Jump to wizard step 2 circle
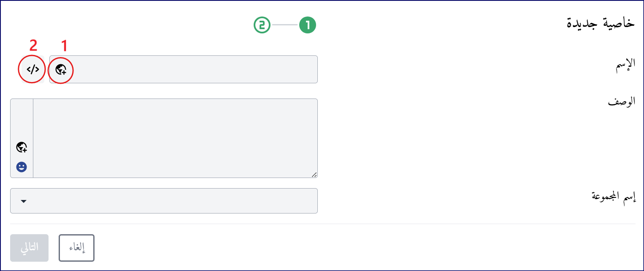 click(x=262, y=25)
